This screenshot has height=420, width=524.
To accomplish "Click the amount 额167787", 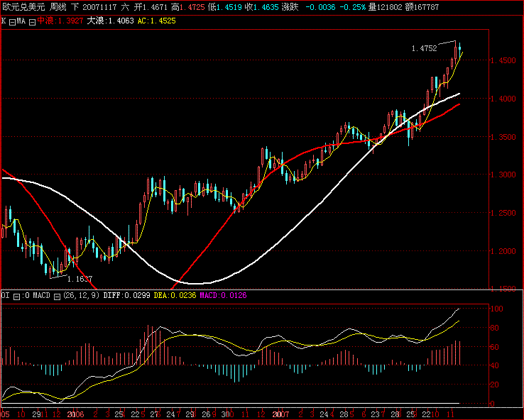I will click(422, 7).
